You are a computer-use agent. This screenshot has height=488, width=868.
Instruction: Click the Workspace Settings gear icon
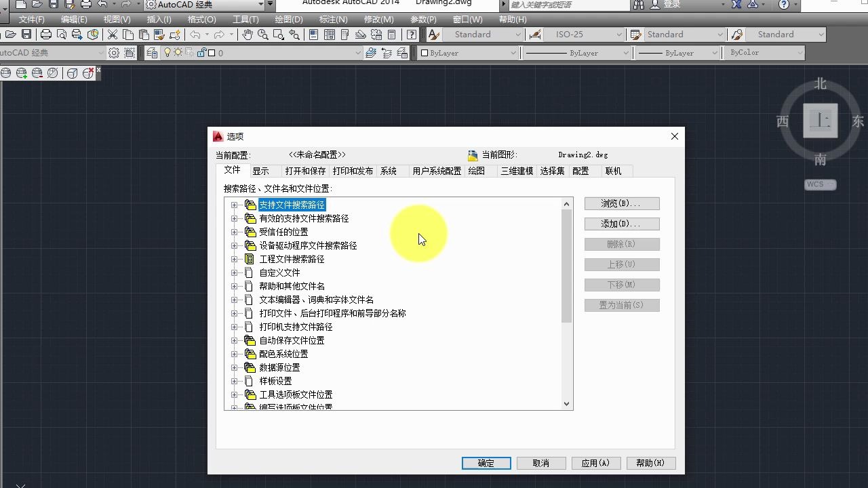tap(114, 53)
